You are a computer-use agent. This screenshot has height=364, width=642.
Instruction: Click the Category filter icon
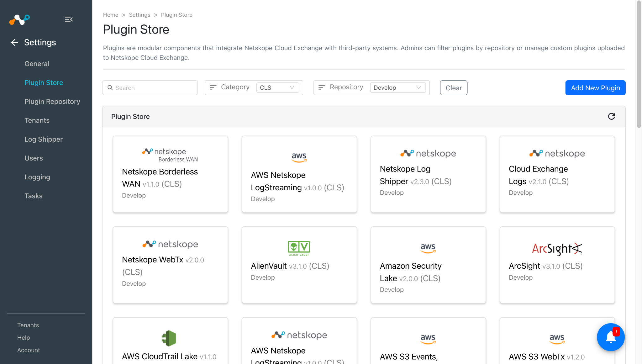point(213,87)
